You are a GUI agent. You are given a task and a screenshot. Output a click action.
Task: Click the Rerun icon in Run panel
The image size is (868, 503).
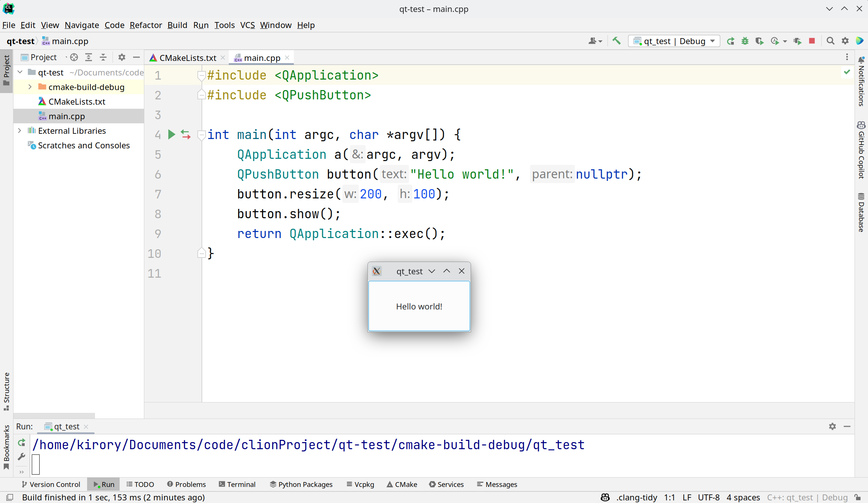[x=22, y=443]
